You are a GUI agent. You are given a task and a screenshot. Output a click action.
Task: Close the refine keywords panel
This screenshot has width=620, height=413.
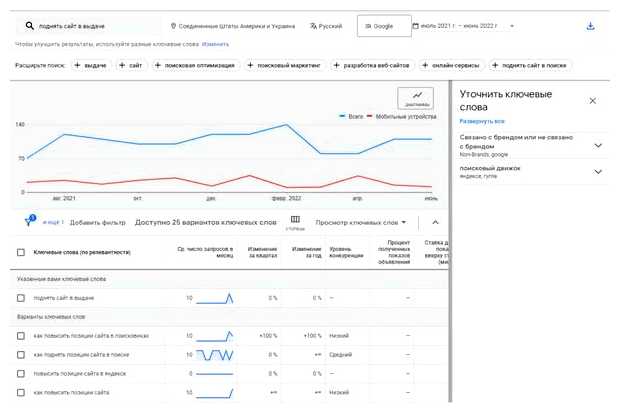coord(592,101)
